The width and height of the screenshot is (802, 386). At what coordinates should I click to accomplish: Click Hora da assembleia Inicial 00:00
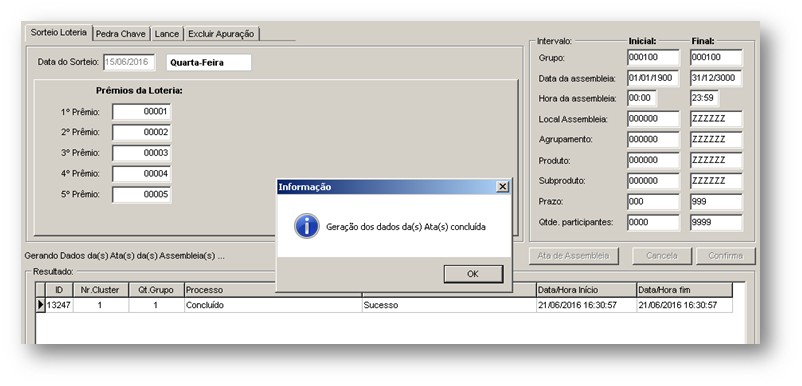tap(642, 98)
